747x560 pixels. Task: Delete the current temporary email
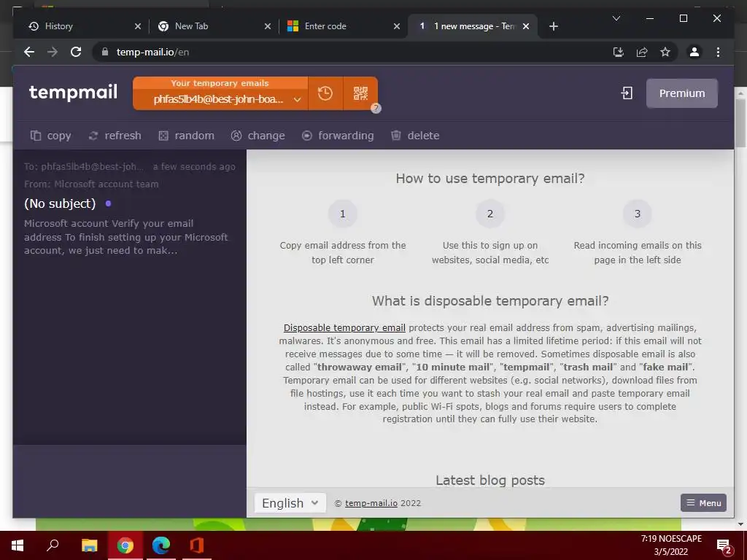[x=415, y=136]
